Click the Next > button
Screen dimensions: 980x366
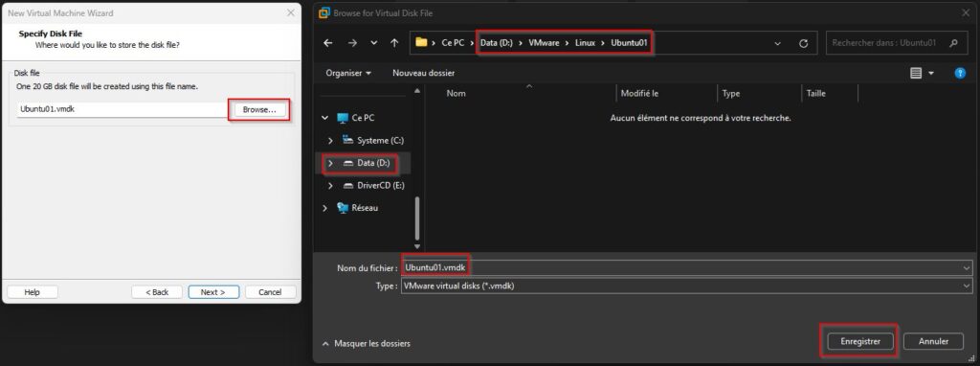click(212, 292)
